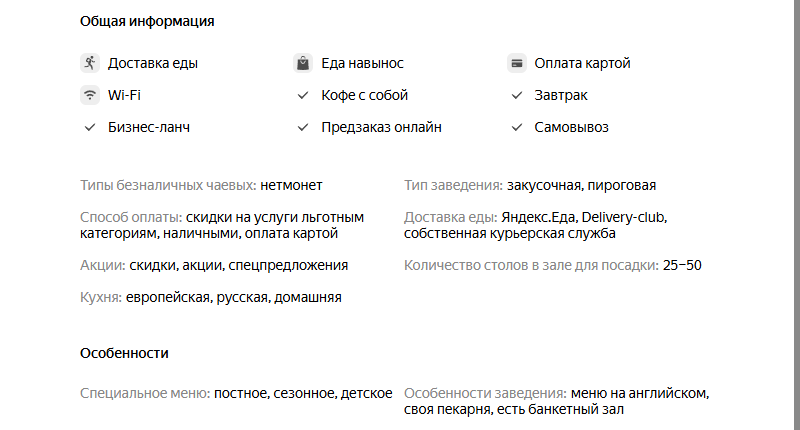This screenshot has height=430, width=800.
Task: Click checkmark beside Бизнес-ланч
Action: pyautogui.click(x=90, y=128)
